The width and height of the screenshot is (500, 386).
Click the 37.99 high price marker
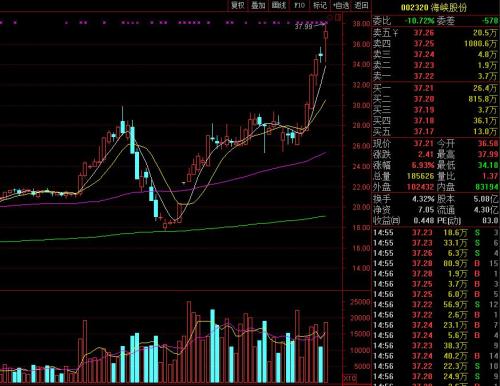pos(304,26)
